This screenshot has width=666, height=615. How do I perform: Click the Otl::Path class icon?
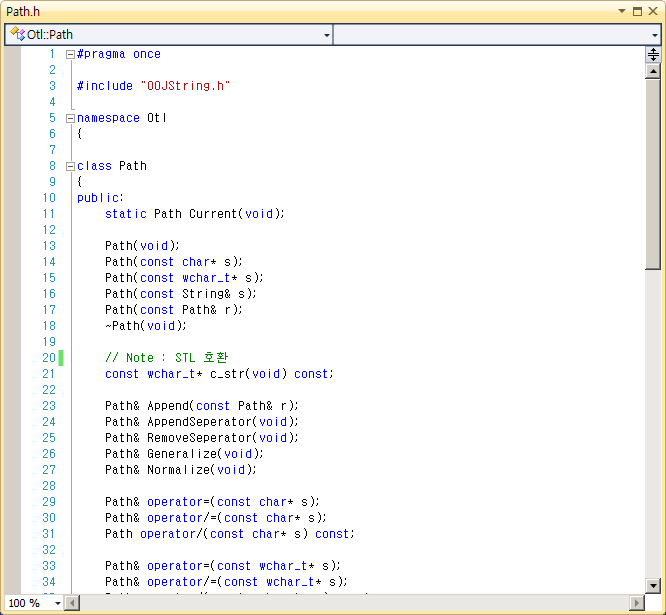[17, 34]
